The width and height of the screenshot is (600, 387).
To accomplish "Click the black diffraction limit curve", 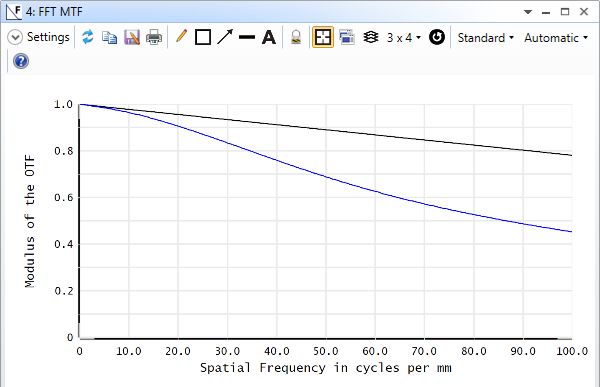I will tap(326, 129).
